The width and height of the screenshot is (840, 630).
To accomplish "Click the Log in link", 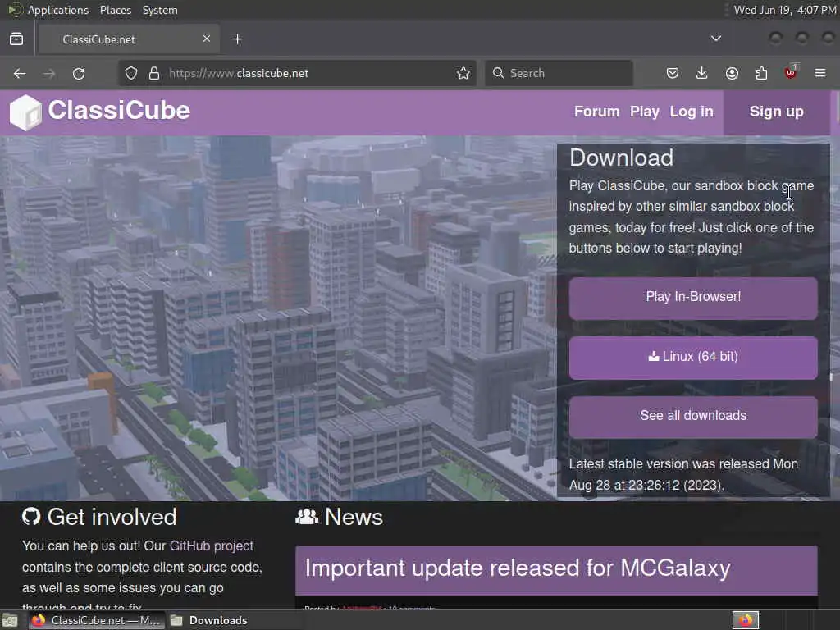I will (x=692, y=112).
